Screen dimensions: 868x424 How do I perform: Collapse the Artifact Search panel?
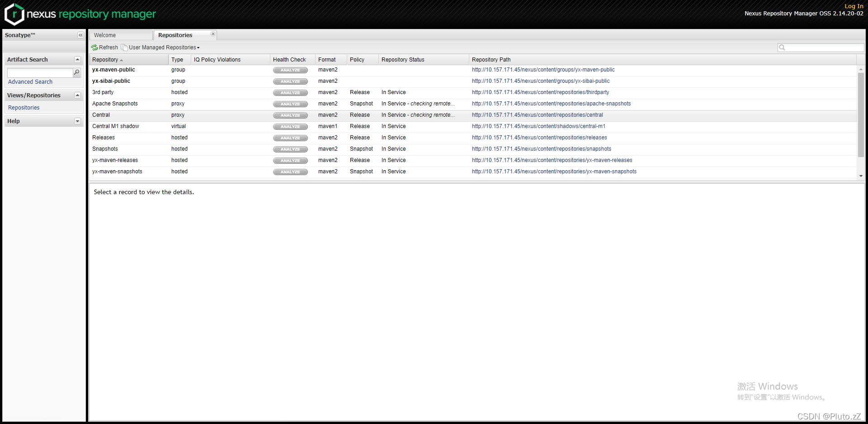[x=77, y=60]
